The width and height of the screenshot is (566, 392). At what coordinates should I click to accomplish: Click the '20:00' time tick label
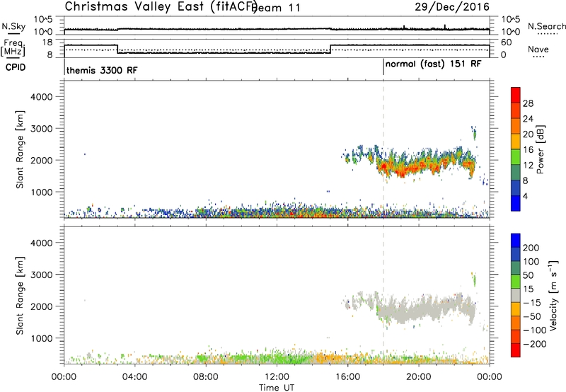(418, 377)
